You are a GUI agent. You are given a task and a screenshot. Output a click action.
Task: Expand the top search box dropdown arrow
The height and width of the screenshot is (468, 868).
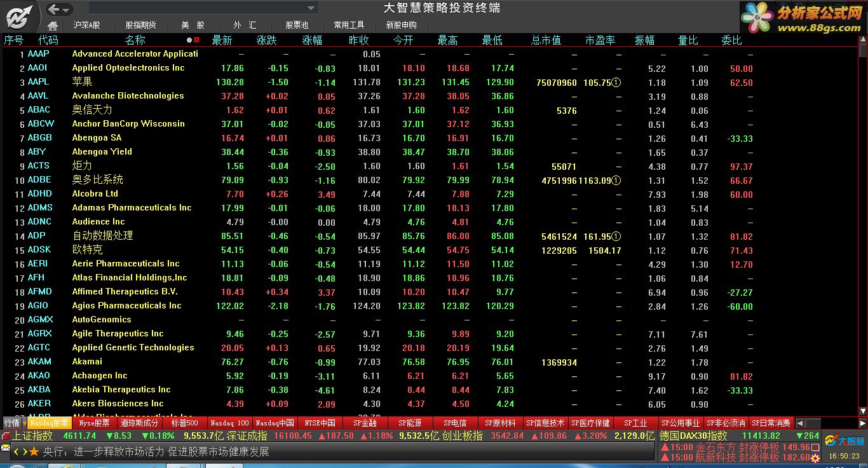point(311,9)
